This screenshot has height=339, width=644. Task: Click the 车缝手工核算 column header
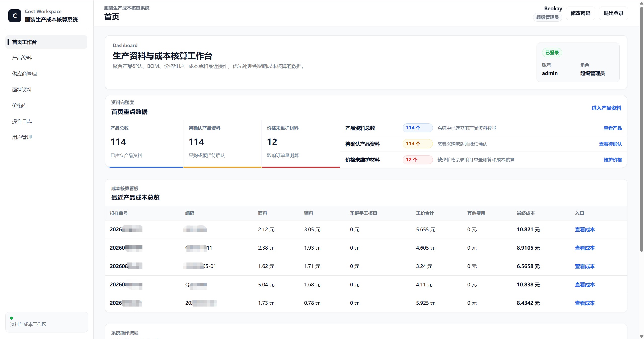tap(363, 213)
